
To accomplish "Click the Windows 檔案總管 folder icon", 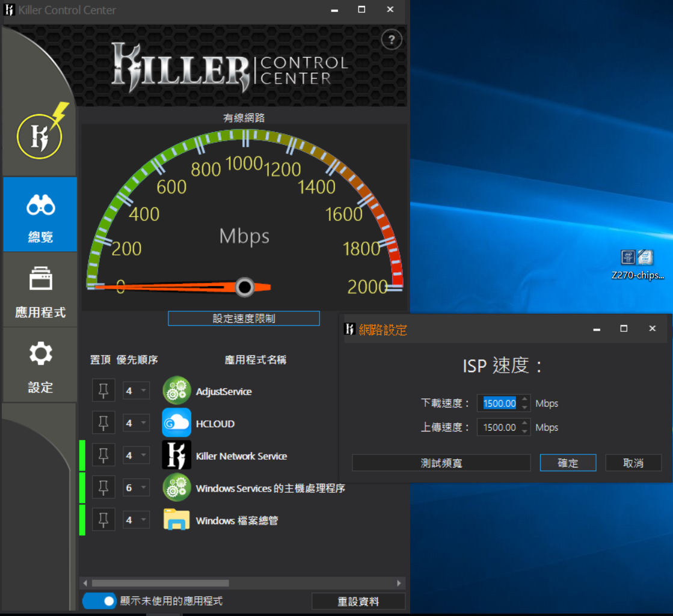I will [x=176, y=519].
